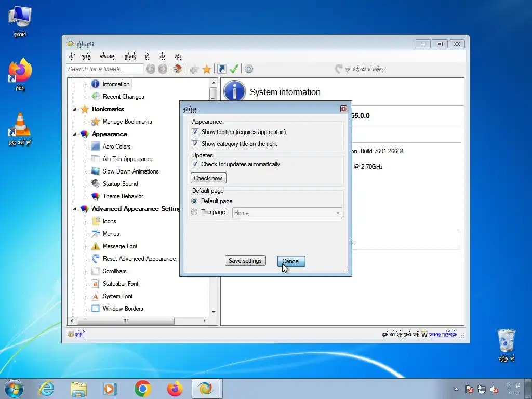Select the This page radio button
The width and height of the screenshot is (532, 399).
point(194,212)
